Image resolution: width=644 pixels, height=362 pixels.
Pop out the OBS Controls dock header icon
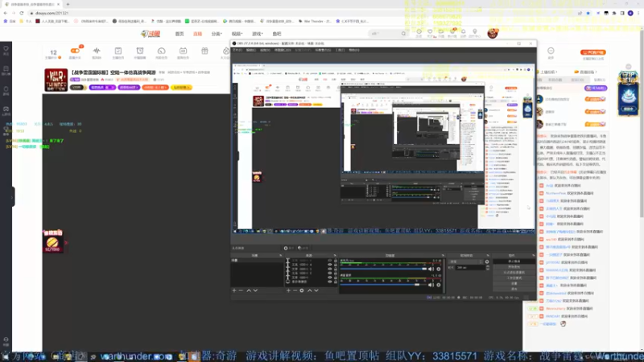(534, 255)
